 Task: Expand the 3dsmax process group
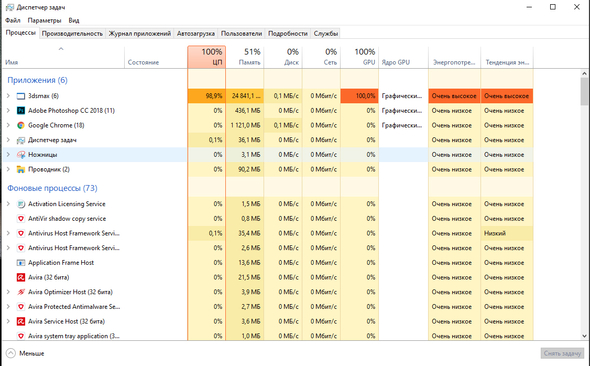click(x=8, y=96)
